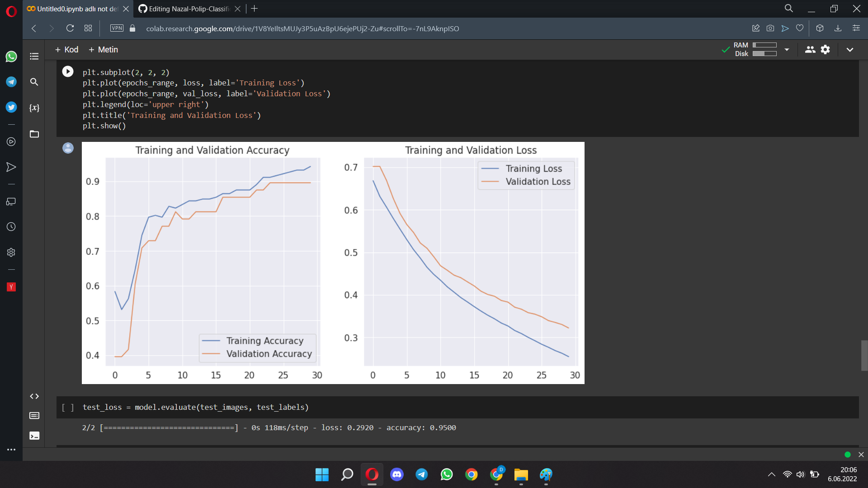Screen dimensions: 868x488
Task: Open Colab settings gear
Action: tap(826, 50)
